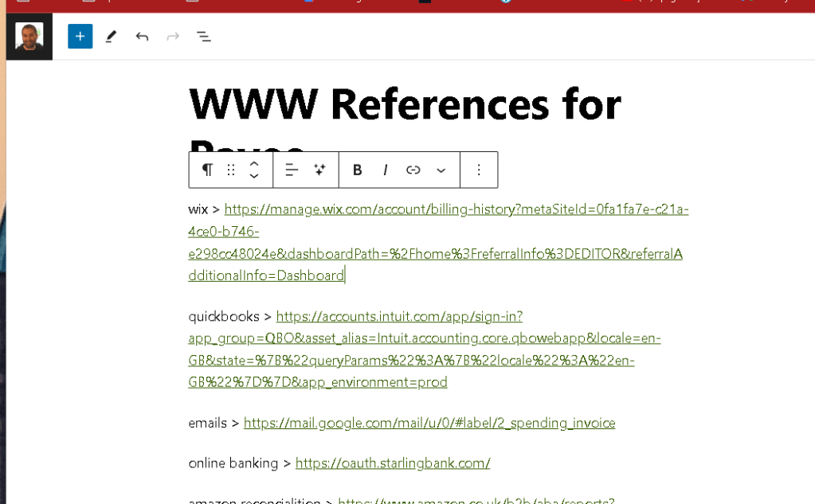Change block type using paragraph icon
This screenshot has height=504, width=815.
207,170
